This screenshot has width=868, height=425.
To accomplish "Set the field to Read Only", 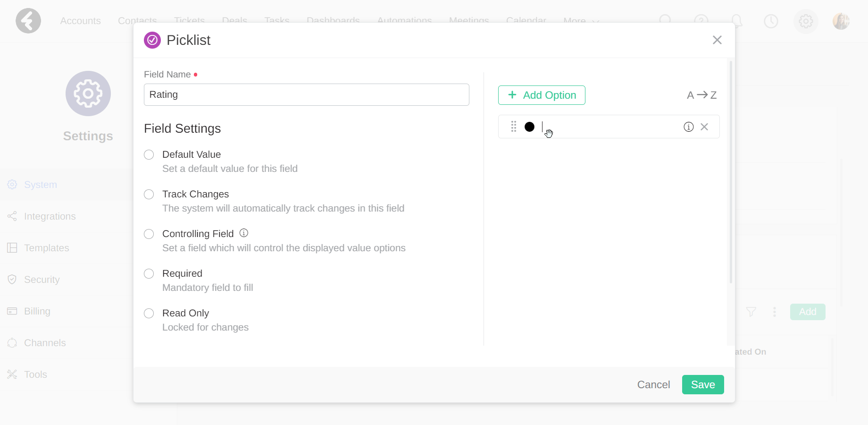I will click(x=149, y=313).
